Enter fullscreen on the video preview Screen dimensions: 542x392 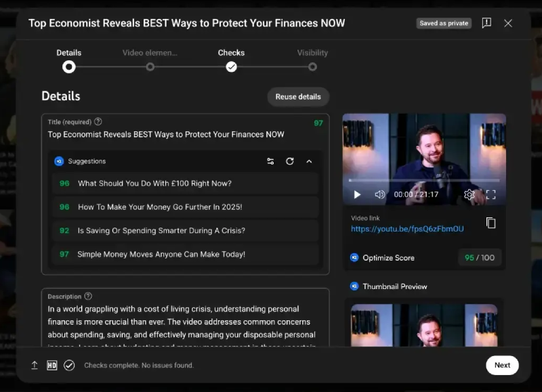click(492, 194)
